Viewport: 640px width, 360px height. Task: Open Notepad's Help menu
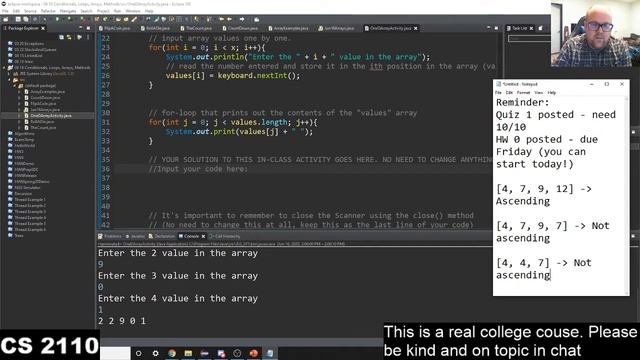552,93
